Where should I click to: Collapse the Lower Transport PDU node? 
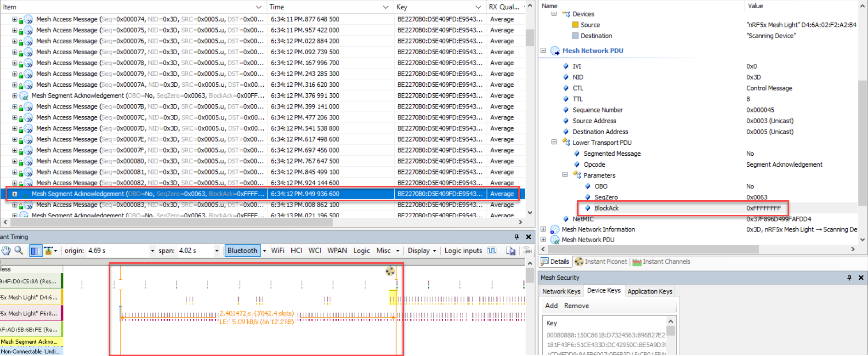[x=554, y=142]
